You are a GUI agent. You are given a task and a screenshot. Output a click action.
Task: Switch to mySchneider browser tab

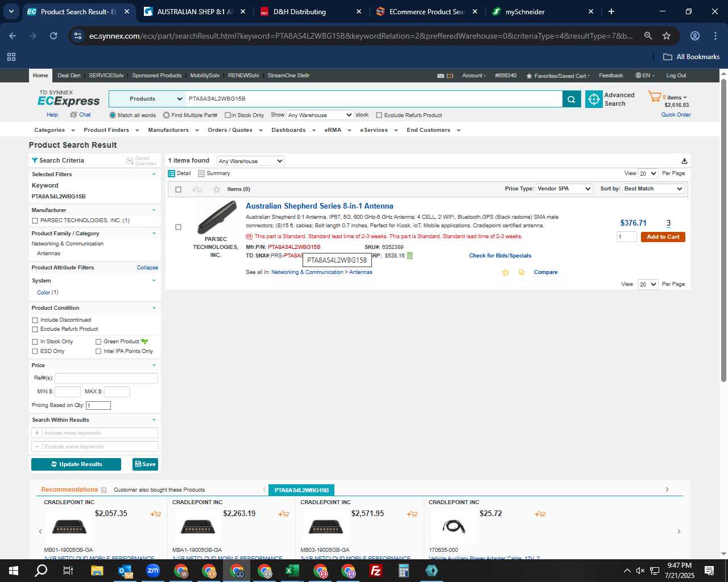(x=543, y=11)
